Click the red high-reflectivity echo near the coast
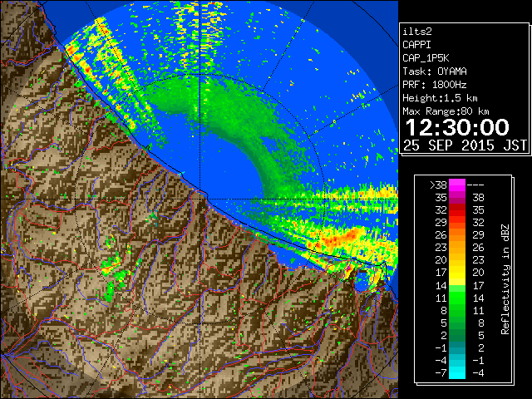 [342, 238]
